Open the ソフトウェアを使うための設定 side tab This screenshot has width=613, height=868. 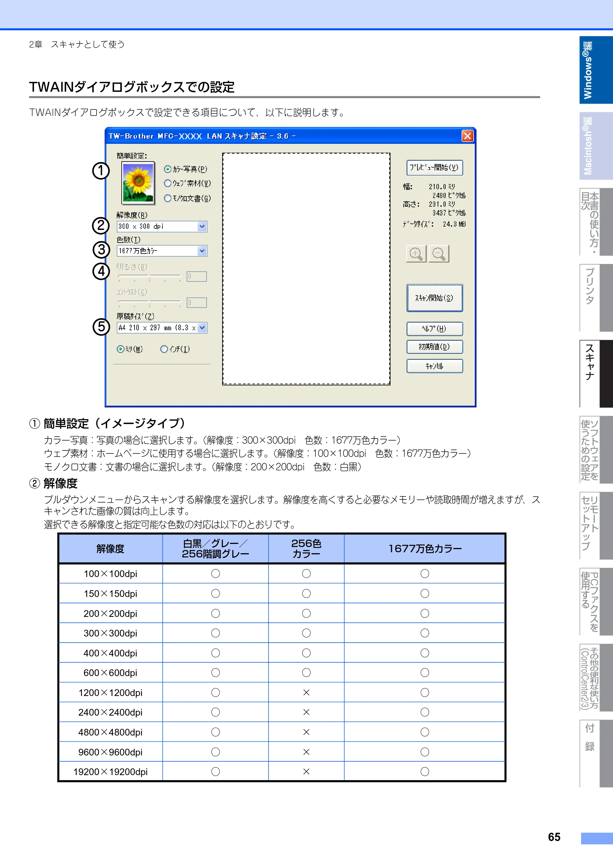[596, 450]
